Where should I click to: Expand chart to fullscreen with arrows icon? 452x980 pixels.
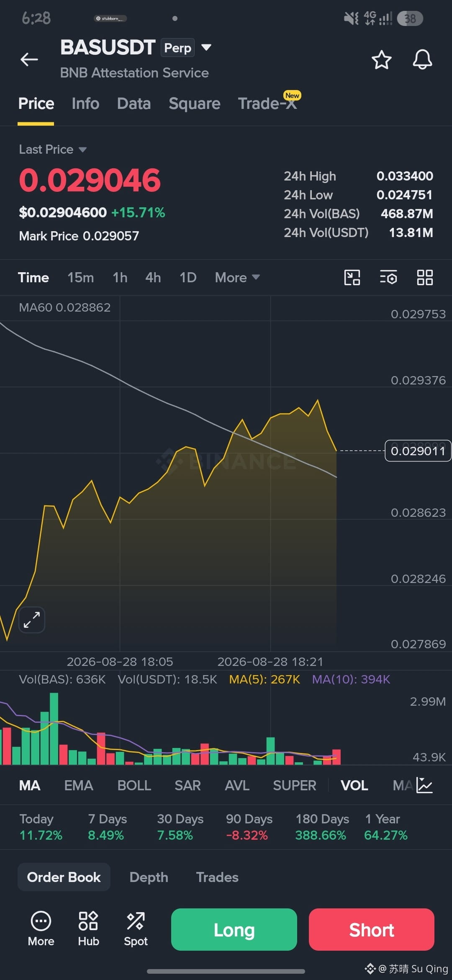click(32, 620)
